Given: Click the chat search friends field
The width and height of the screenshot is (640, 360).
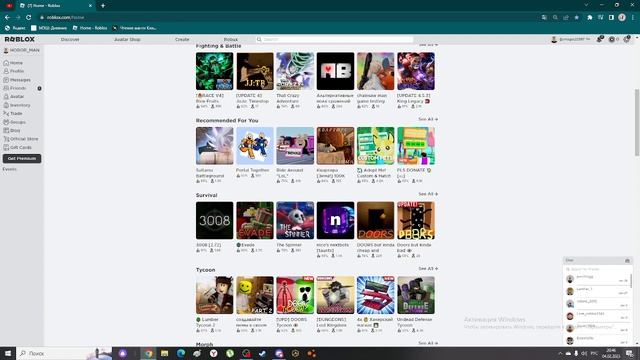Looking at the screenshot, I should point(597,269).
